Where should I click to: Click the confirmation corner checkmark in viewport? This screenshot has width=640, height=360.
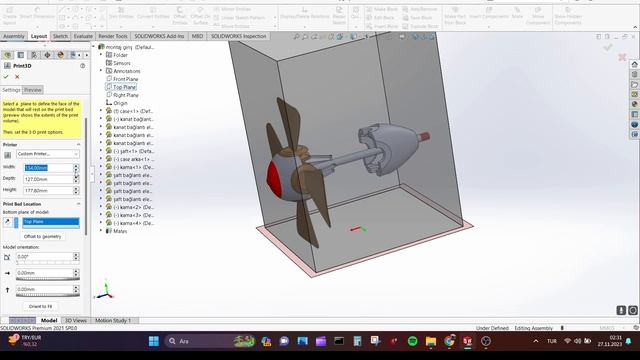pyautogui.click(x=608, y=48)
